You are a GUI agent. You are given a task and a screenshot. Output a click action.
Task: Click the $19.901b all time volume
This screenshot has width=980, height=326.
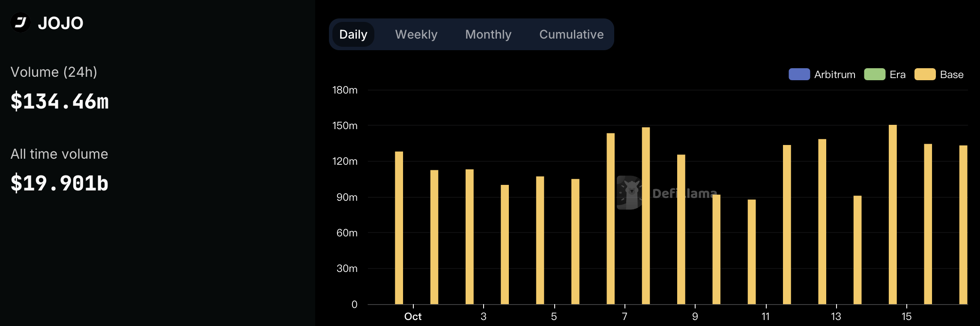(60, 183)
